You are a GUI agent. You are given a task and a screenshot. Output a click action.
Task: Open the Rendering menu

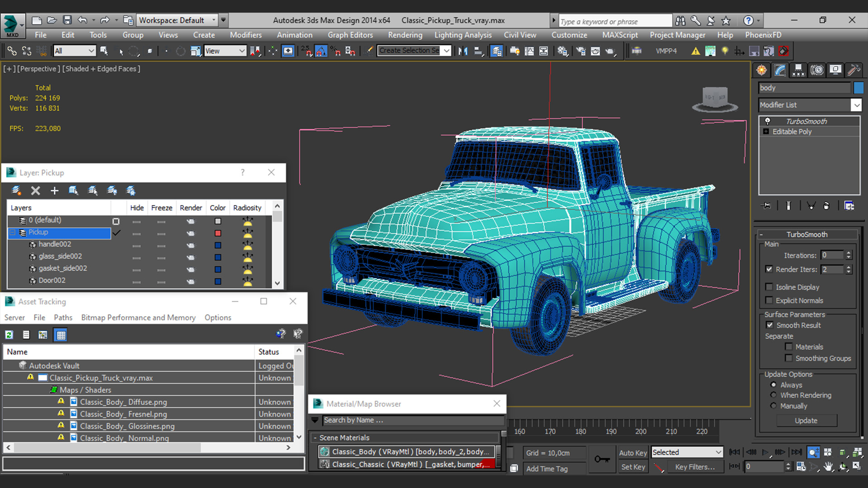click(405, 35)
